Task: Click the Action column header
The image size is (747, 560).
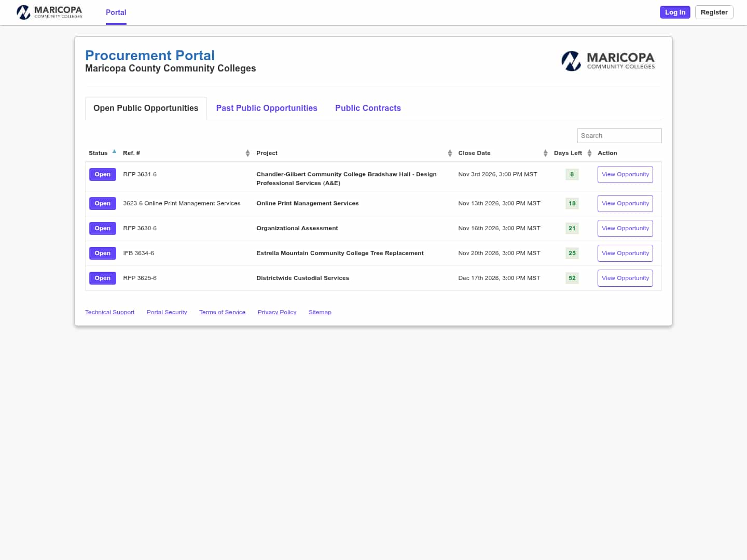Action: (x=607, y=153)
